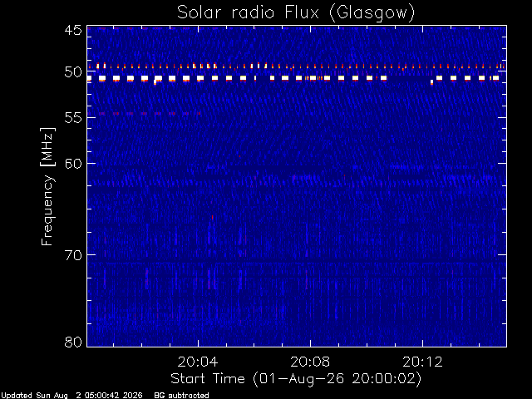Click the horizontal band just below 70 MHz
The image size is (532, 399).
tap(297, 263)
